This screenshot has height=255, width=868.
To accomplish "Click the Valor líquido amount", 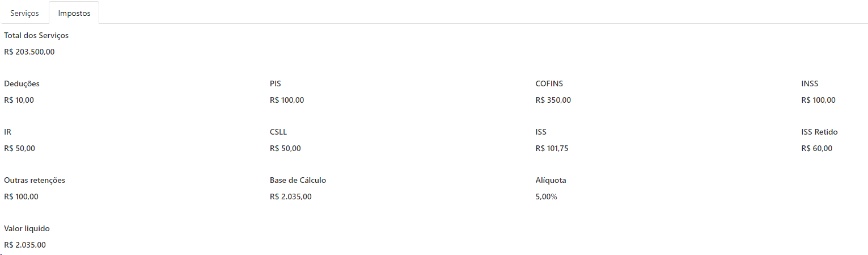I will pyautogui.click(x=25, y=245).
